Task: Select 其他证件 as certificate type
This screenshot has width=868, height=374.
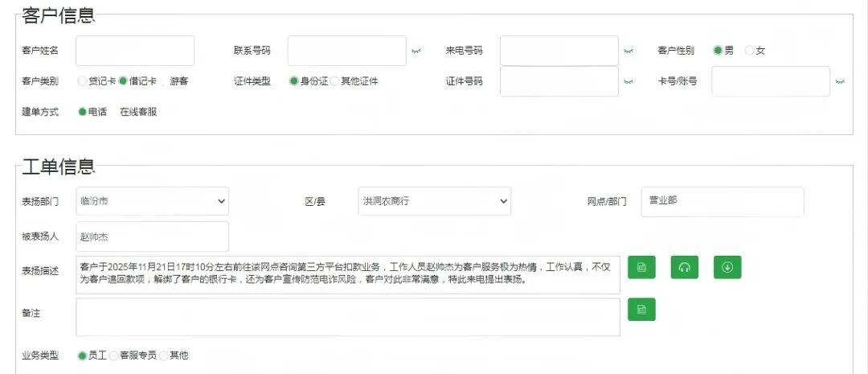Action: click(x=335, y=81)
